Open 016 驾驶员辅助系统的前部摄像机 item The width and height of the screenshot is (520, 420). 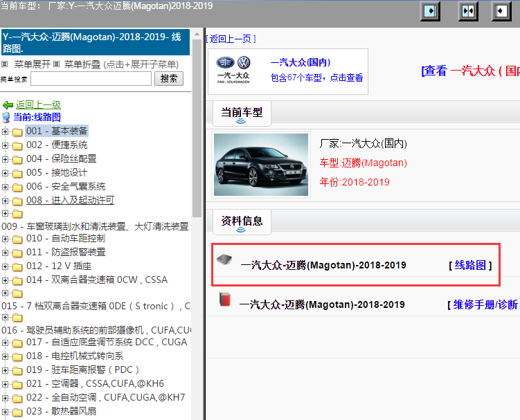tap(96, 330)
